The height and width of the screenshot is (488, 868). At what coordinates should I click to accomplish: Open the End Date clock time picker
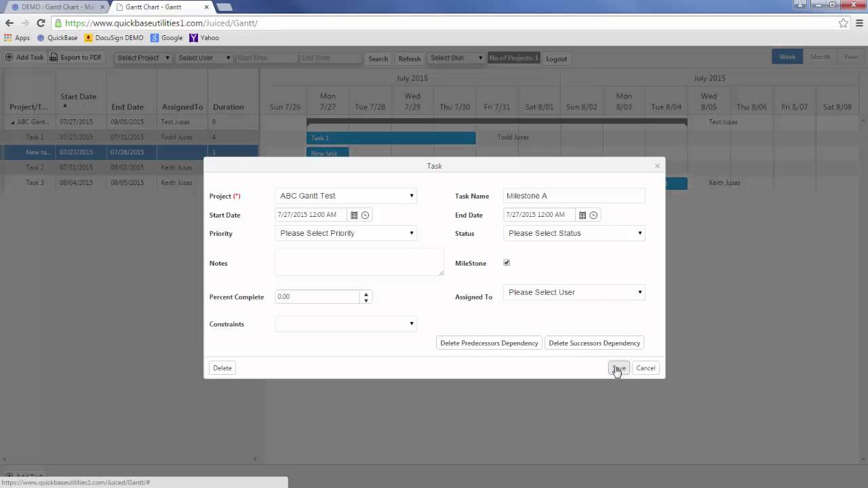pyautogui.click(x=593, y=215)
